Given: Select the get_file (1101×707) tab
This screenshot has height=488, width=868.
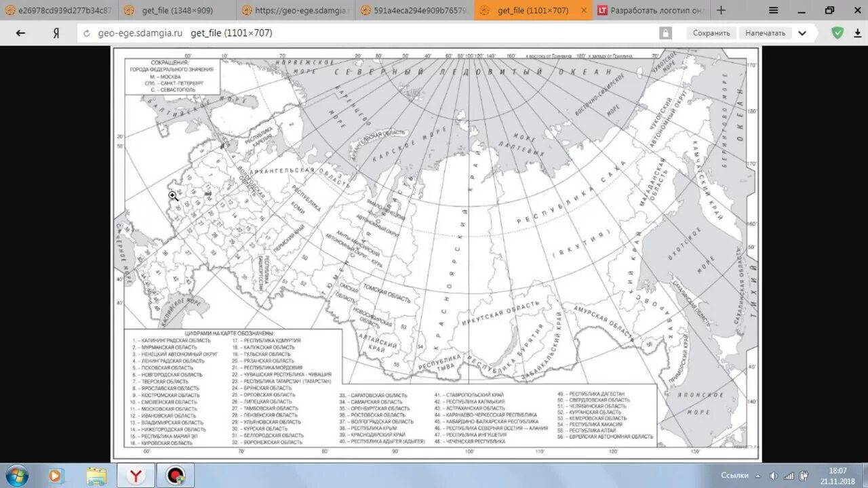Looking at the screenshot, I should 532,10.
